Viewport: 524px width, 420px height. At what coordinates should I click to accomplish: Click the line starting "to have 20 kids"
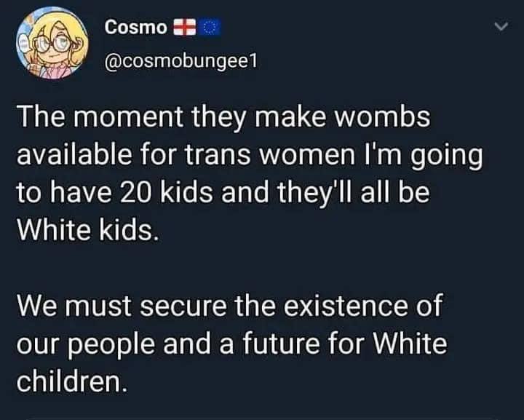click(223, 193)
